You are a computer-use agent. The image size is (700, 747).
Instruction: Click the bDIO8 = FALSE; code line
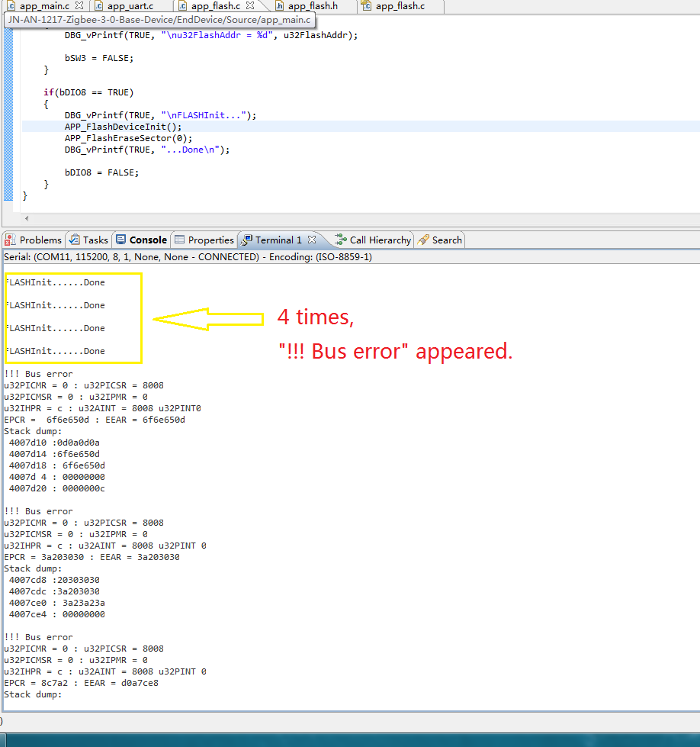[x=101, y=172]
